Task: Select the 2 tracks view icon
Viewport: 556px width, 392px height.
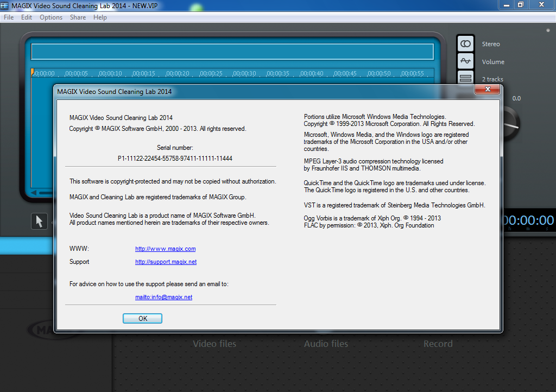Action: point(465,78)
